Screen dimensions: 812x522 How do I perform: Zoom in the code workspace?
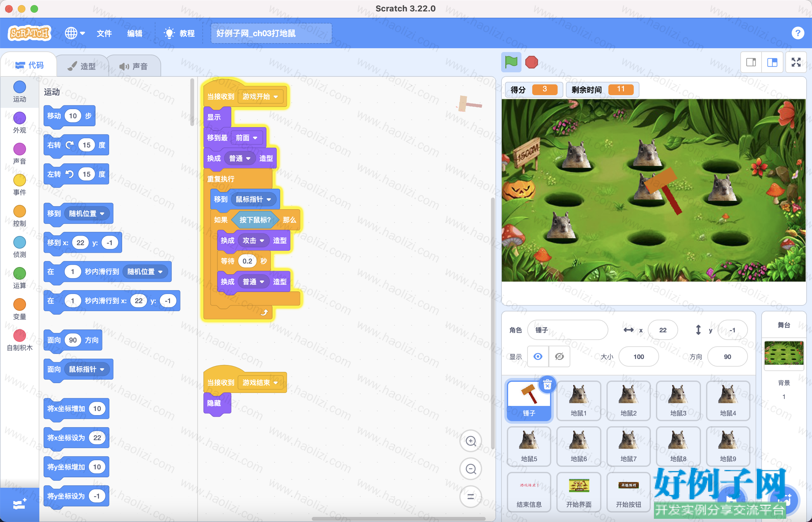point(471,440)
